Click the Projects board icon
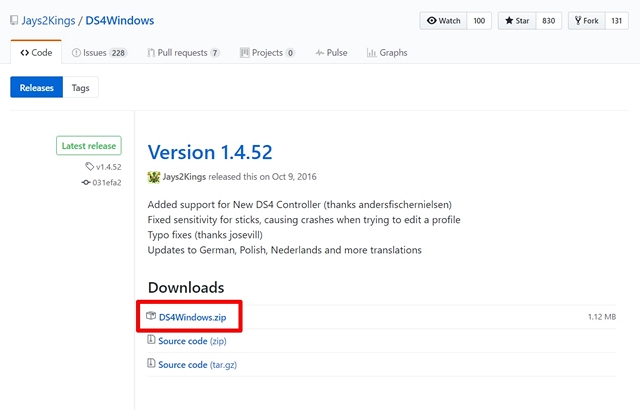Viewport: 640px width, 410px height. (244, 53)
